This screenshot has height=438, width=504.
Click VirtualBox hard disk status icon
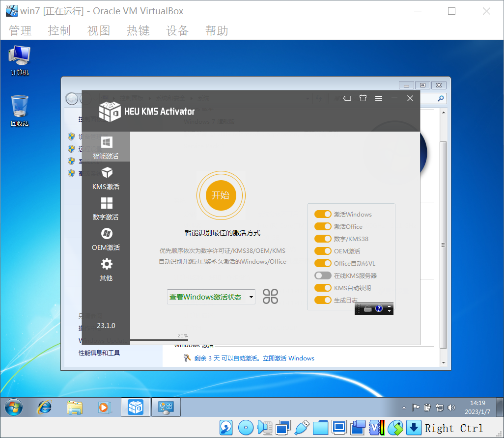(x=226, y=428)
